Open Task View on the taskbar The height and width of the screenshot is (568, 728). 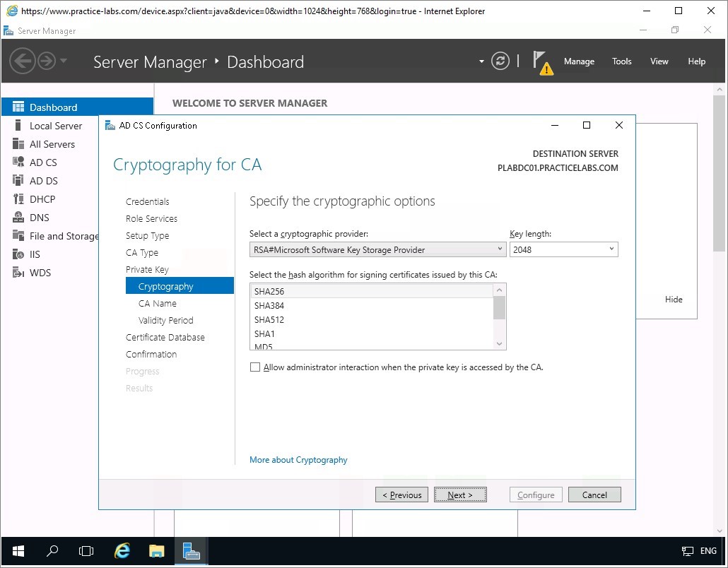click(86, 551)
